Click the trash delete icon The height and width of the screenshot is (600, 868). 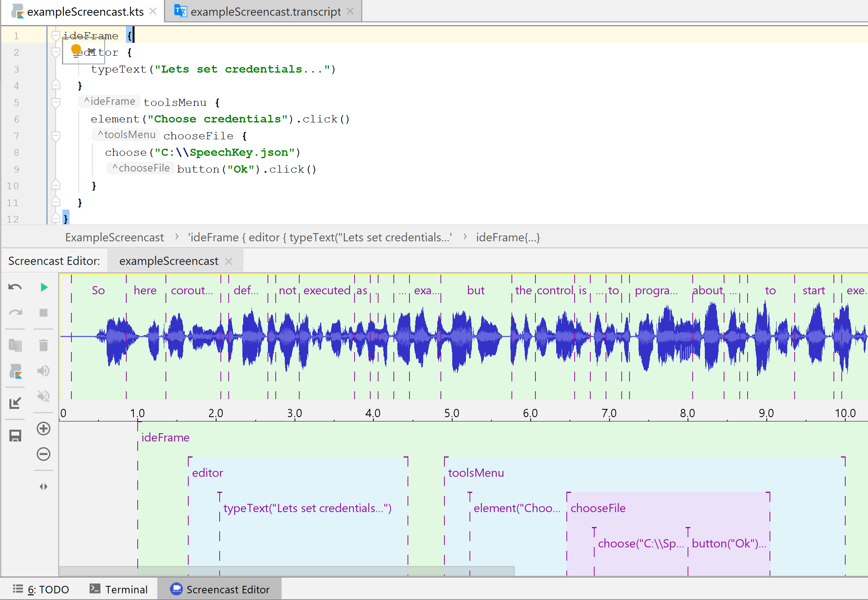[44, 345]
